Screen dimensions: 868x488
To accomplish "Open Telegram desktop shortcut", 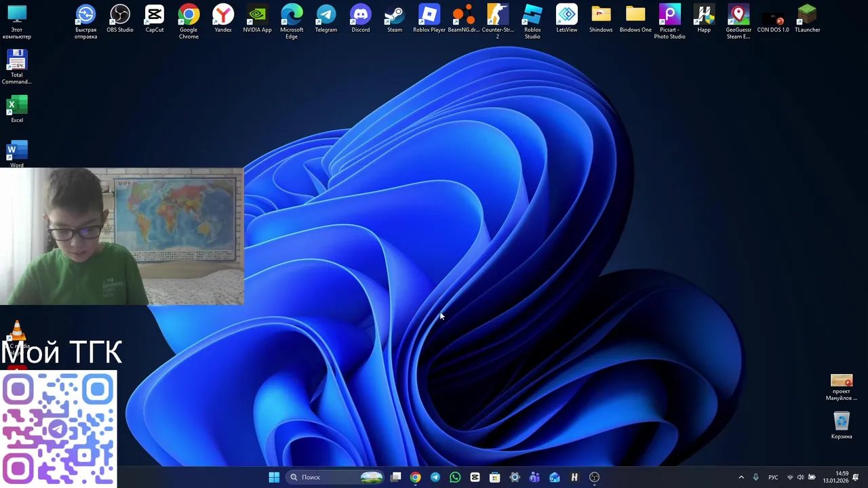I will coord(326,19).
